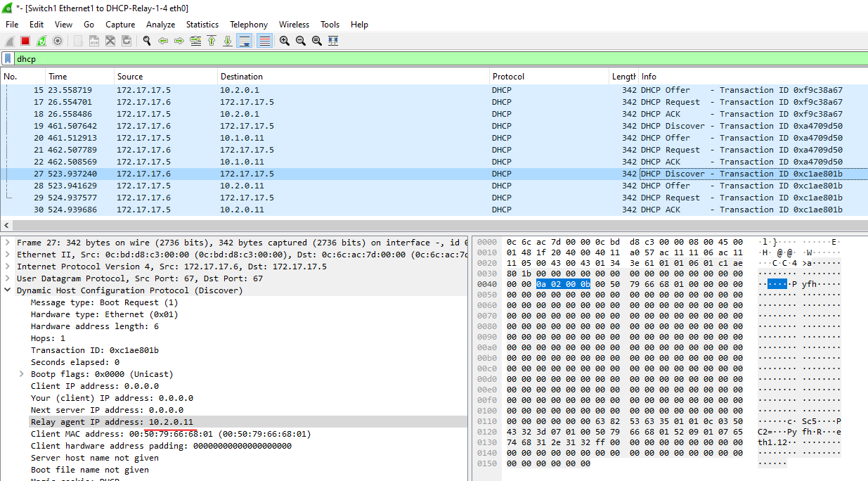Screen dimensions: 868x481
Task: Open the Analyze menu
Action: click(160, 25)
